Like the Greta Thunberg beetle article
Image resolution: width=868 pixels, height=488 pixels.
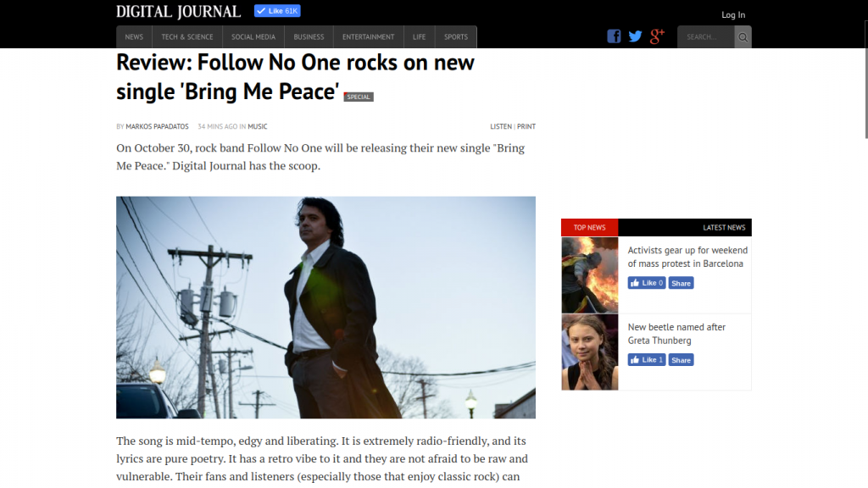click(647, 359)
